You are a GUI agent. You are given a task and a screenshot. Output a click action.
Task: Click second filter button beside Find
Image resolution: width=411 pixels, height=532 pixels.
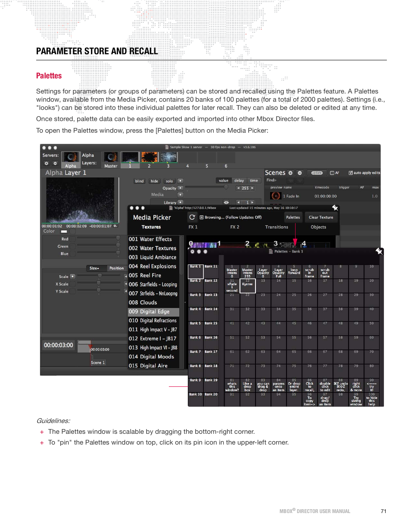pos(299,180)
